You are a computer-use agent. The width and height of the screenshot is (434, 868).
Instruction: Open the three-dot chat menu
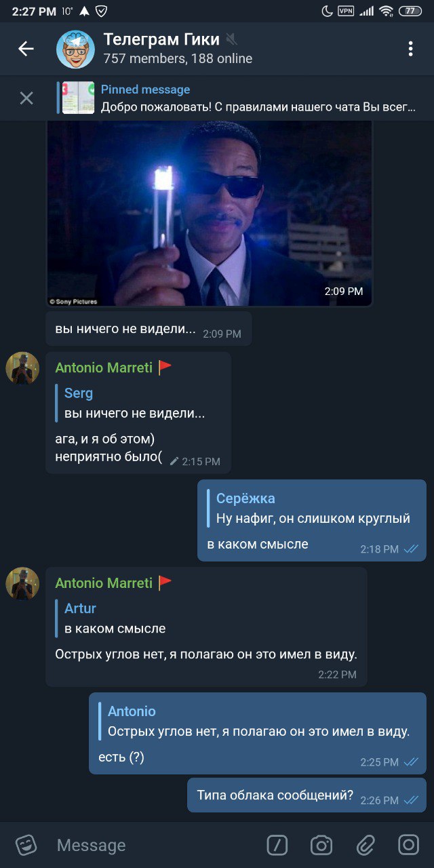410,49
